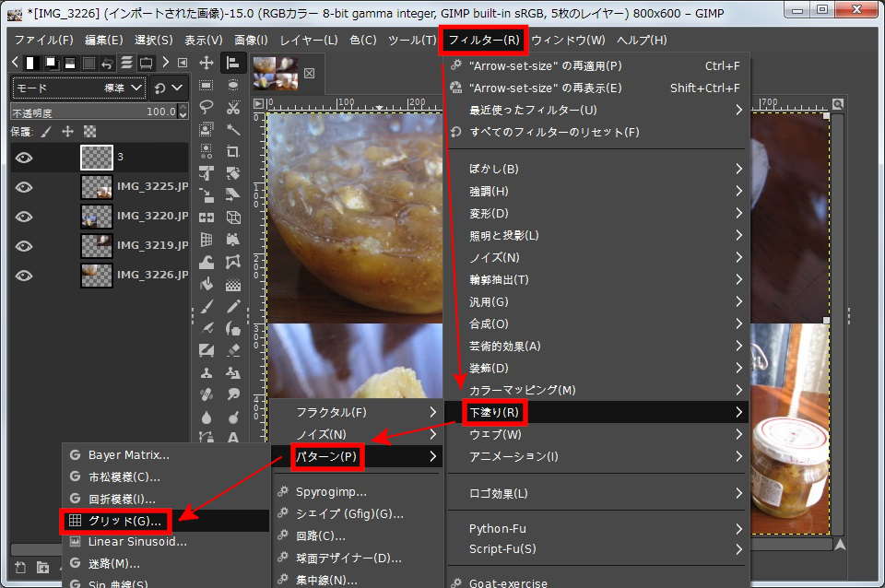Image resolution: width=885 pixels, height=588 pixels.
Task: Expand the フラクタル(F) submenu
Action: [357, 413]
